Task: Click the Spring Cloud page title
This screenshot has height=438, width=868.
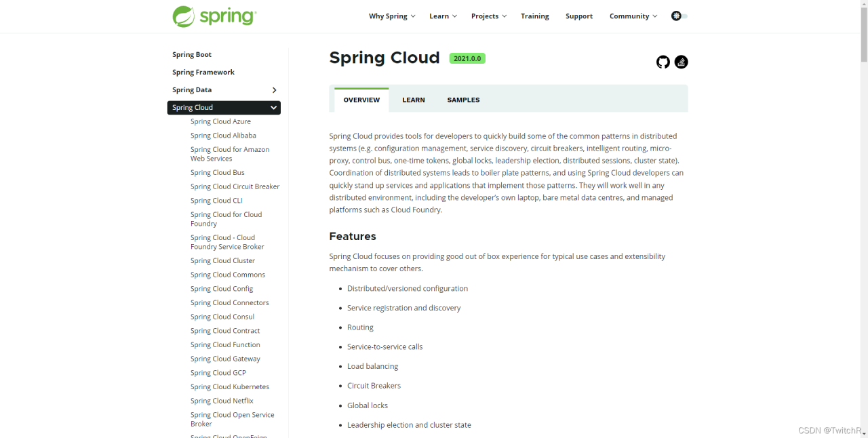Action: tap(384, 58)
